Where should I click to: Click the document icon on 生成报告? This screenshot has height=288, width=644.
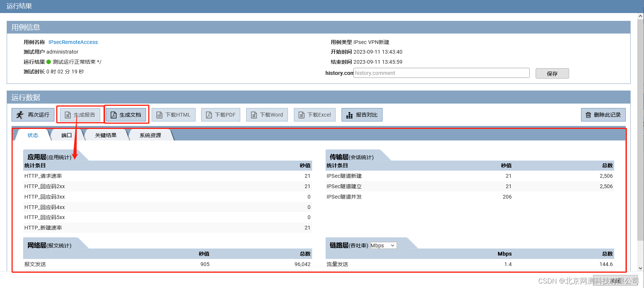point(68,115)
